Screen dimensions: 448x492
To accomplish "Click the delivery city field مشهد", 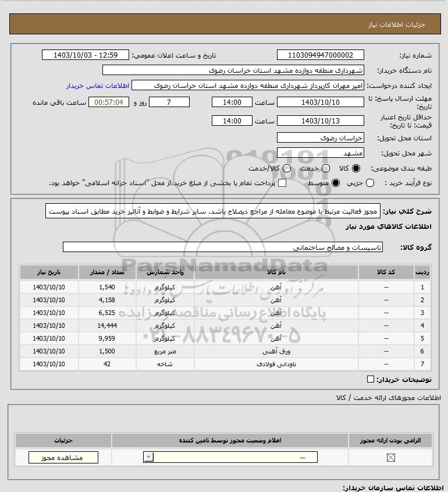I will pos(321,153).
